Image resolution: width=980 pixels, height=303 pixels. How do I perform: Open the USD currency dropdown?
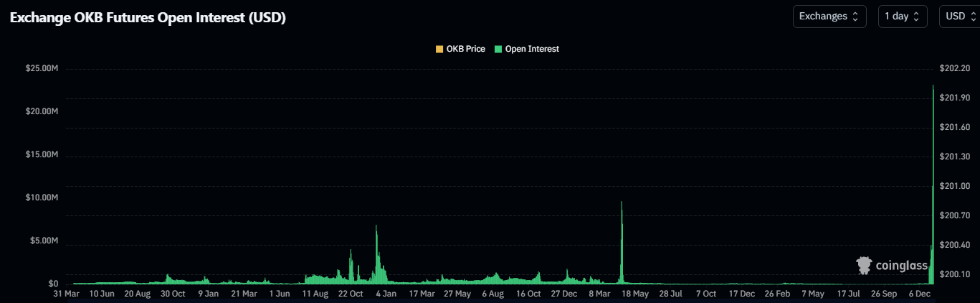[x=960, y=16]
